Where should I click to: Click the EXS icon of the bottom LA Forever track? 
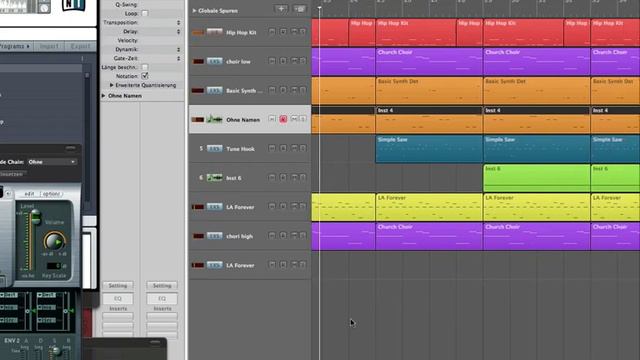click(x=214, y=265)
